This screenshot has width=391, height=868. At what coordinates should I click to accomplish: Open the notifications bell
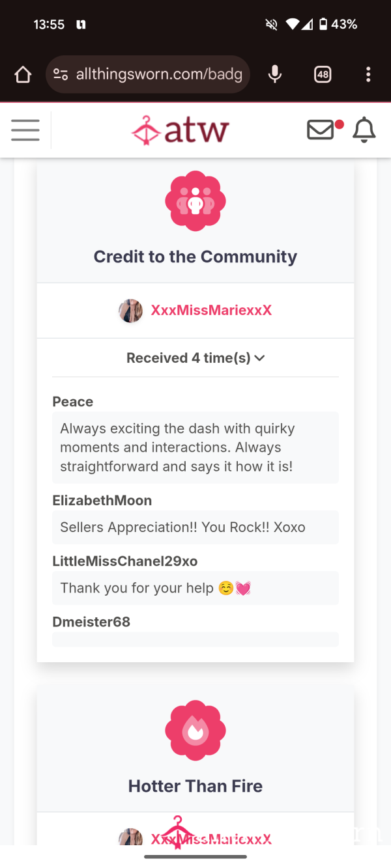pos(364,130)
